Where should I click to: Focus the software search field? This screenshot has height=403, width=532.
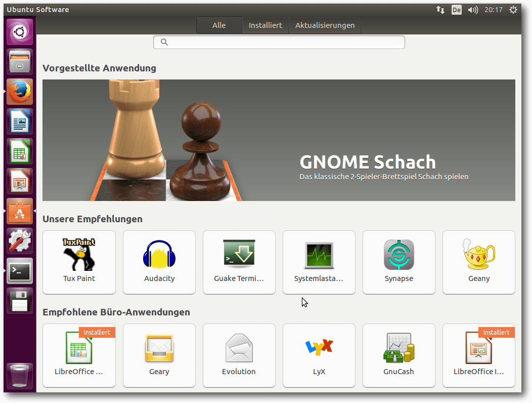click(279, 42)
